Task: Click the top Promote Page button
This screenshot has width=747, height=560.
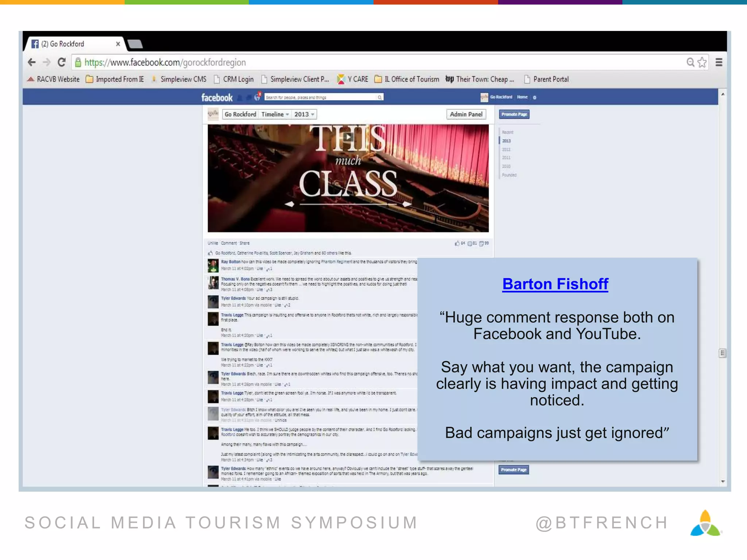Action: (x=514, y=114)
